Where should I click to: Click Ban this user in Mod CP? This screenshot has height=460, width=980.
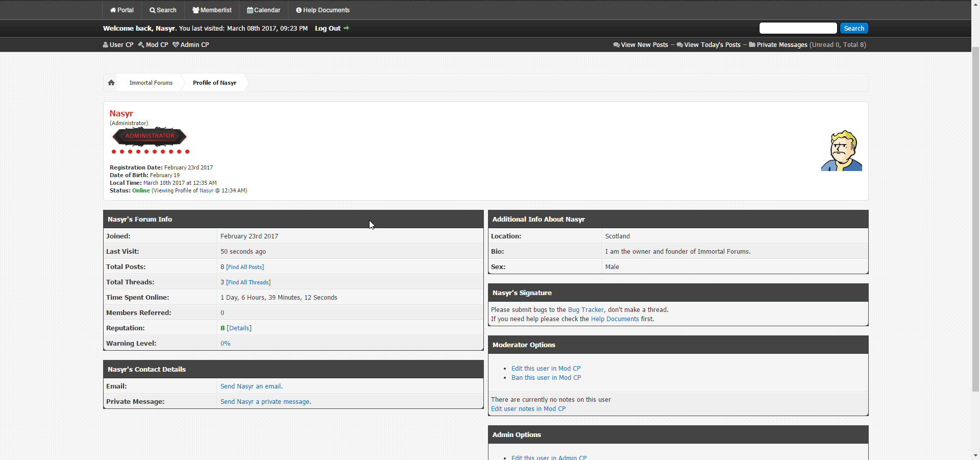coord(546,378)
